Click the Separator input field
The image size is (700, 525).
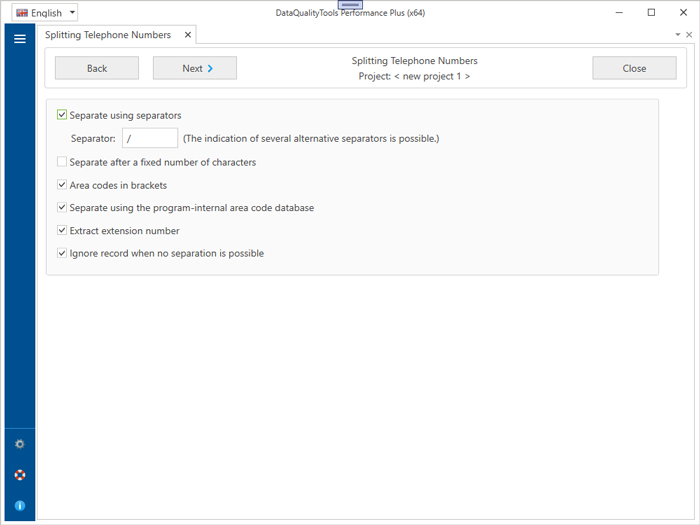point(150,139)
